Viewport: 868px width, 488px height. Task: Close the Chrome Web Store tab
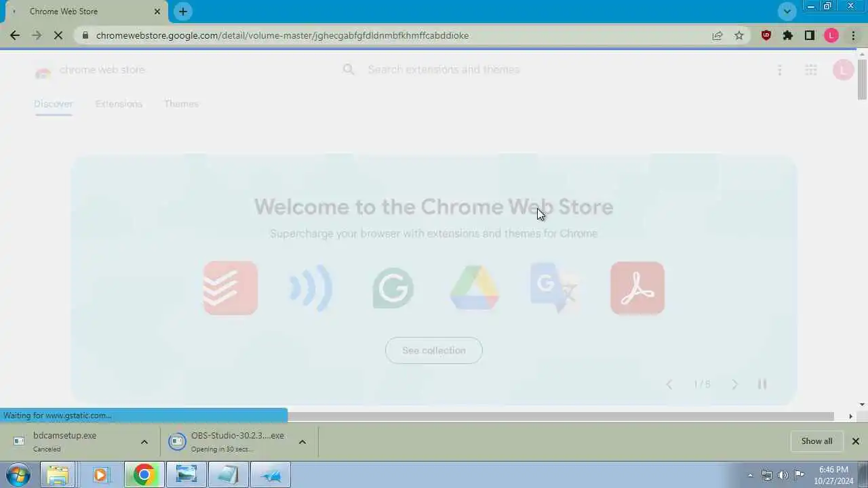point(157,12)
